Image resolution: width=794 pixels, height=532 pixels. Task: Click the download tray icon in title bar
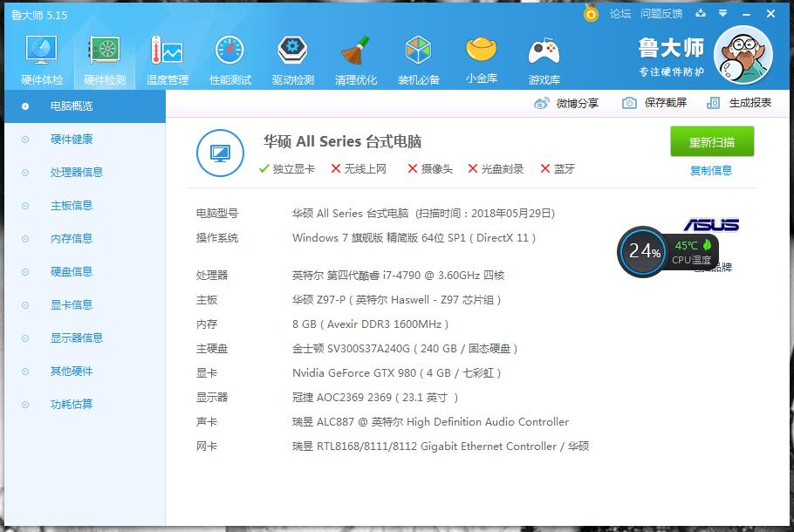pos(701,13)
